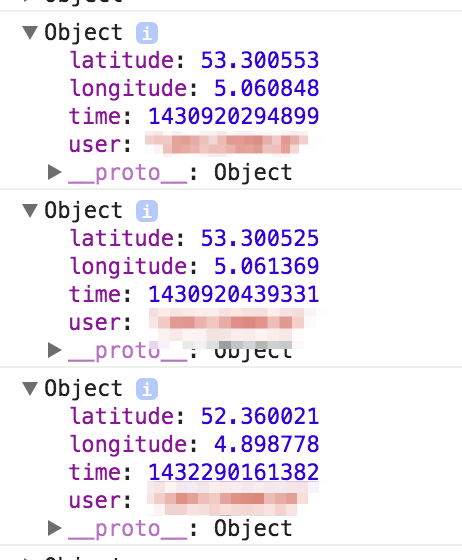The height and width of the screenshot is (560, 462).
Task: Click longitude value 5.061369
Action: pos(266,266)
